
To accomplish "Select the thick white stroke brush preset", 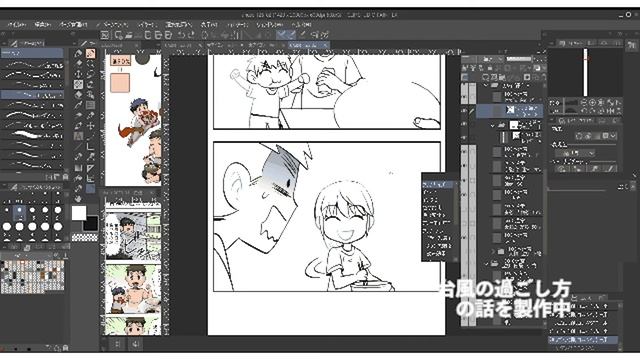I will (32, 135).
